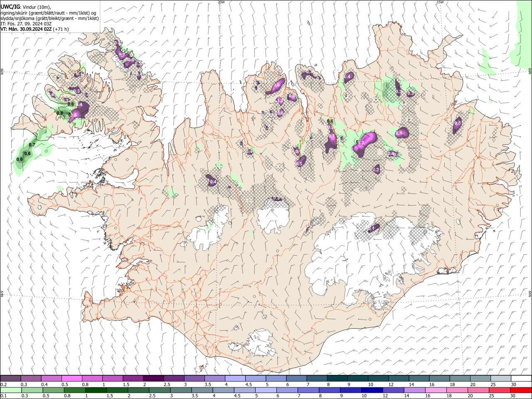Click the 'rigning/skúrir' legend description line
This screenshot has height=399, width=532.
pyautogui.click(x=49, y=12)
